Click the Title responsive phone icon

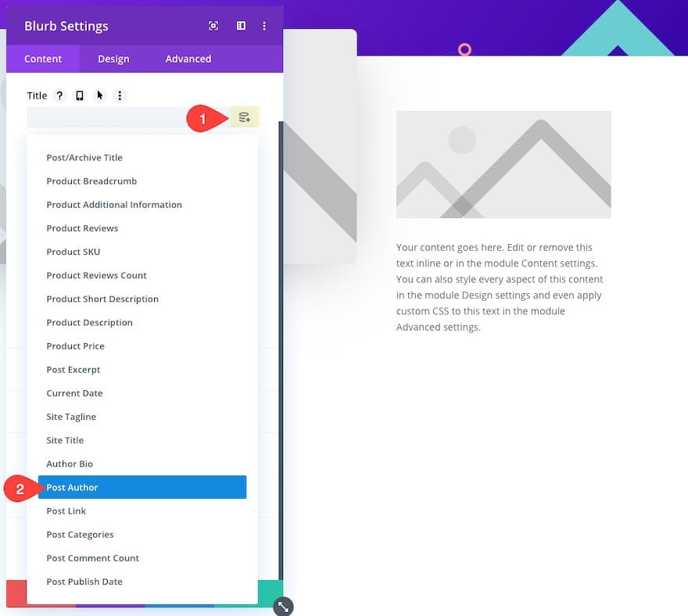(x=80, y=95)
